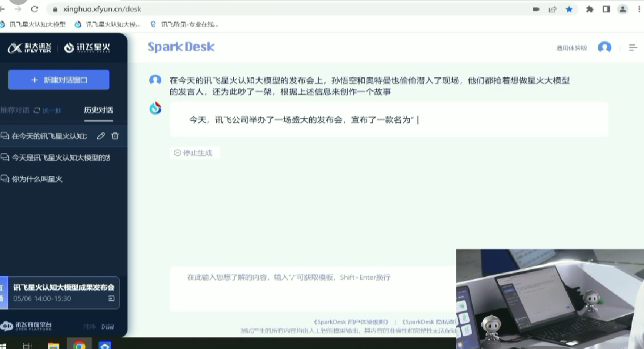Rename the selected chat with the pencil icon
Viewport: 644px width, 349px height.
101,136
